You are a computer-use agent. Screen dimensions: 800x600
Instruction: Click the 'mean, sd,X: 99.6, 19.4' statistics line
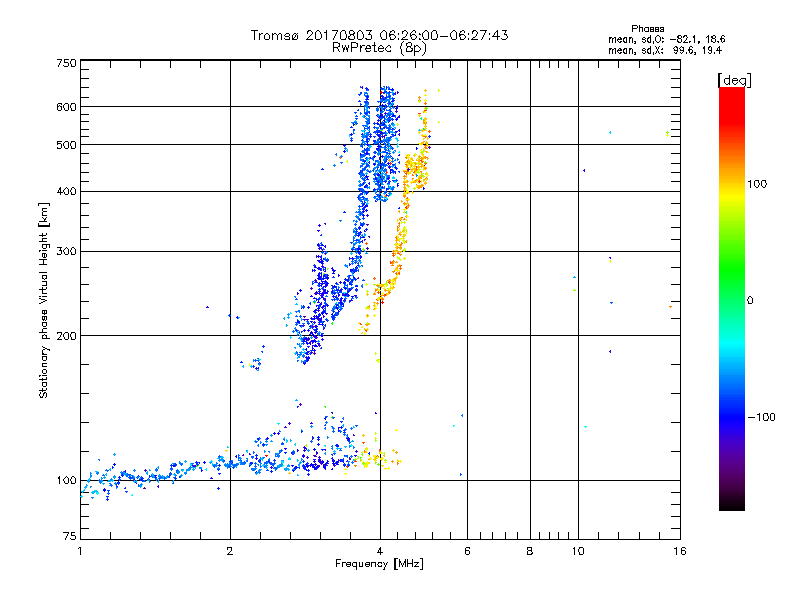(x=665, y=50)
